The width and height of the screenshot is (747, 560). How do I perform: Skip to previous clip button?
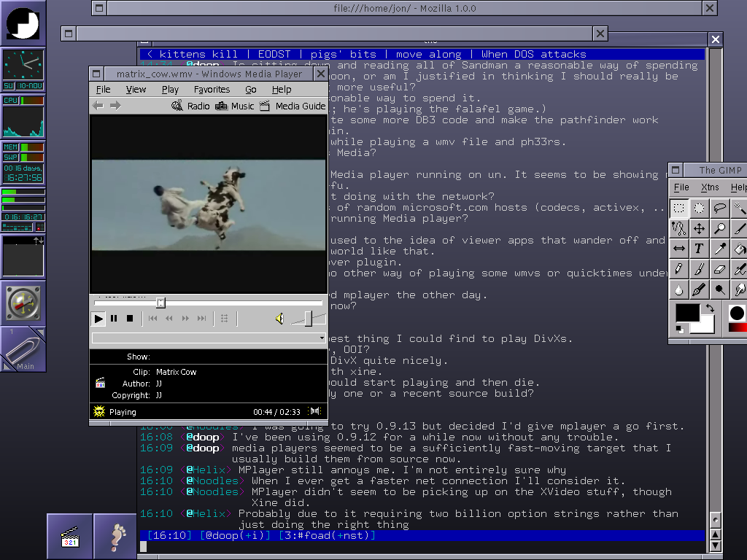coord(152,319)
